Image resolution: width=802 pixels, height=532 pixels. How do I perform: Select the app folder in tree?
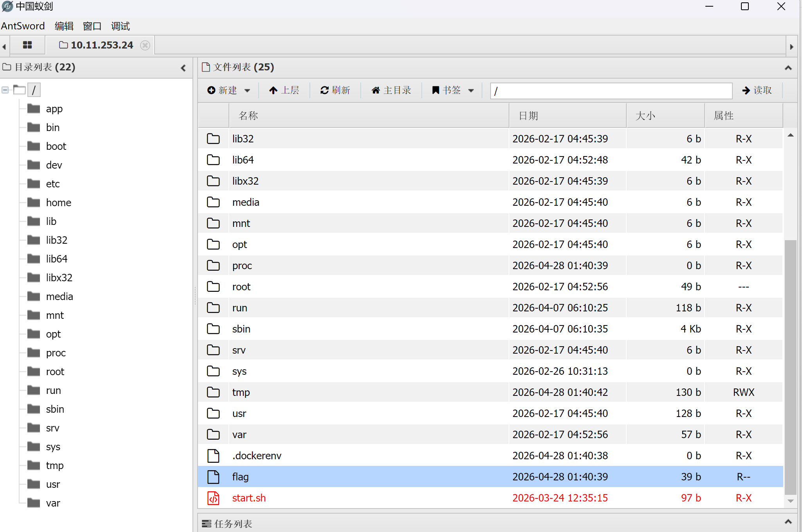(54, 109)
